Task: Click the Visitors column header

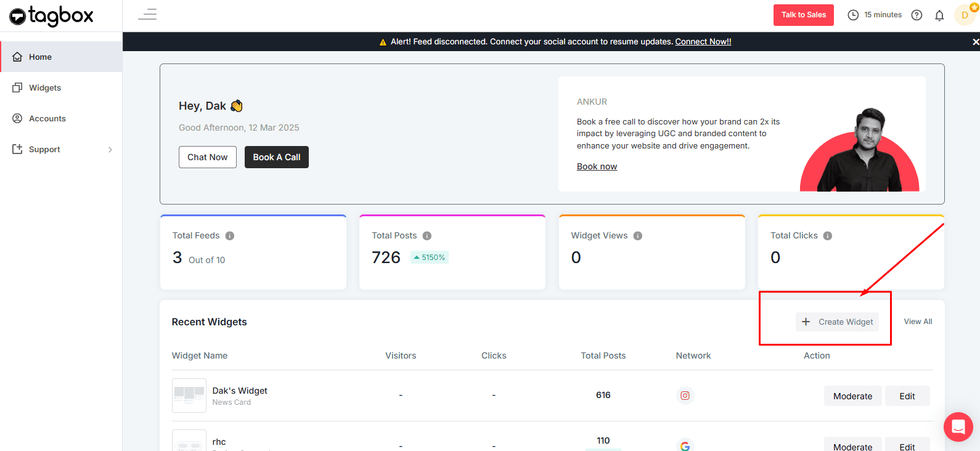Action: coord(401,356)
